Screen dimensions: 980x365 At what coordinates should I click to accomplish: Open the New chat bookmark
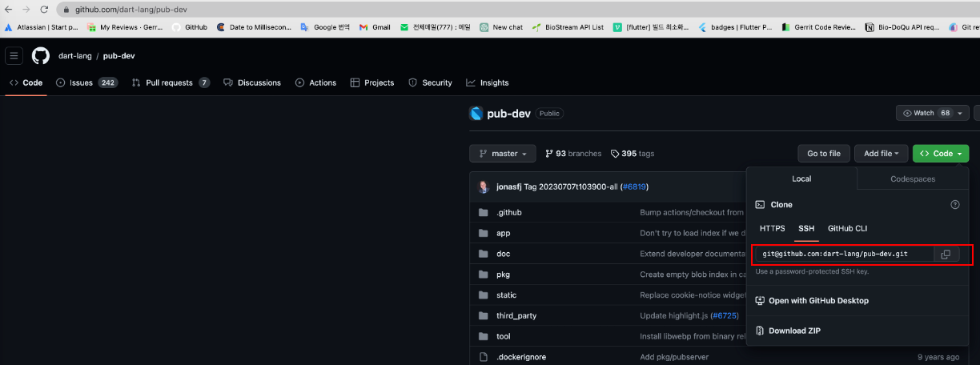click(x=501, y=26)
